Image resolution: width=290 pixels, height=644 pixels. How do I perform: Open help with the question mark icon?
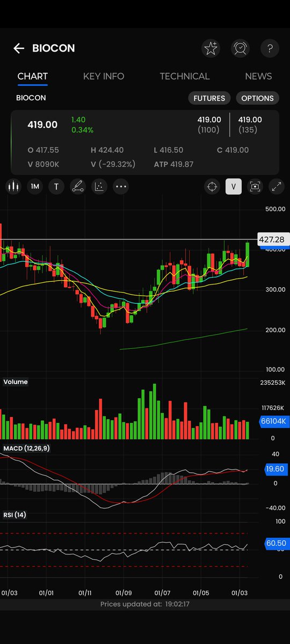(270, 48)
